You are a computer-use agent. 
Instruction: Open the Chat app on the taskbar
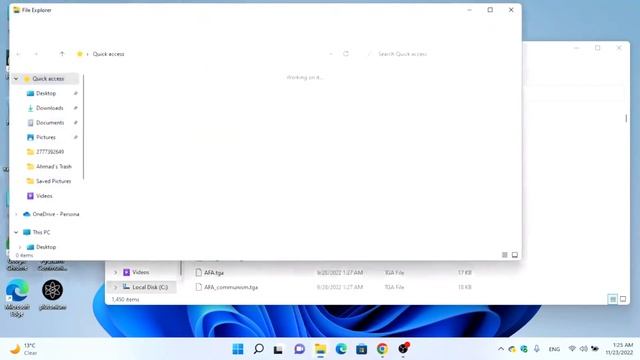pyautogui.click(x=300, y=349)
